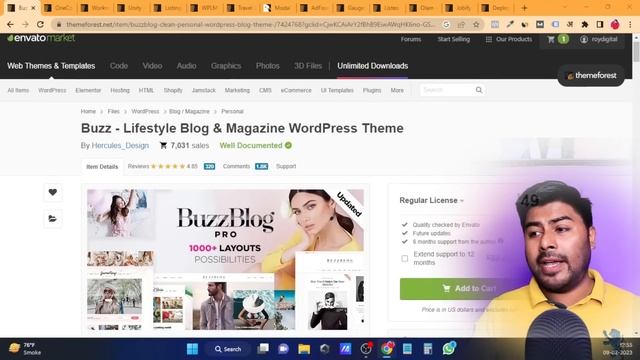Click the Forums link
The image size is (640, 360).
point(411,39)
